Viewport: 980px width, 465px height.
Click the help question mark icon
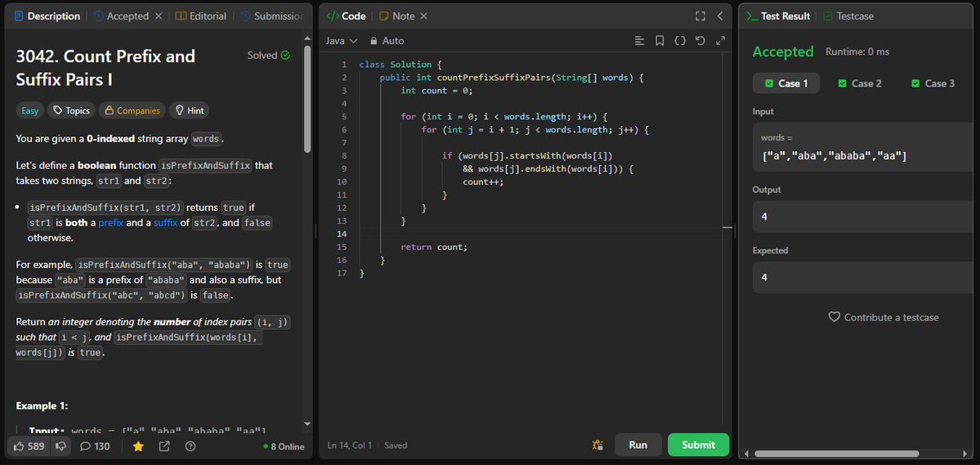pyautogui.click(x=190, y=446)
